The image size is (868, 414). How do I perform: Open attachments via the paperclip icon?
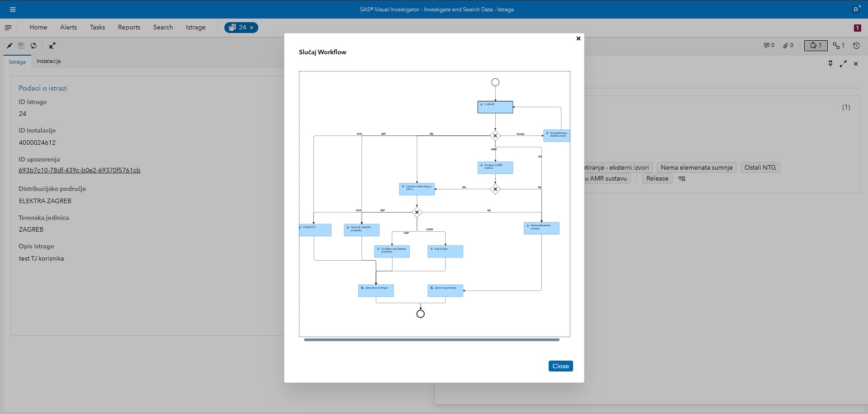[788, 45]
